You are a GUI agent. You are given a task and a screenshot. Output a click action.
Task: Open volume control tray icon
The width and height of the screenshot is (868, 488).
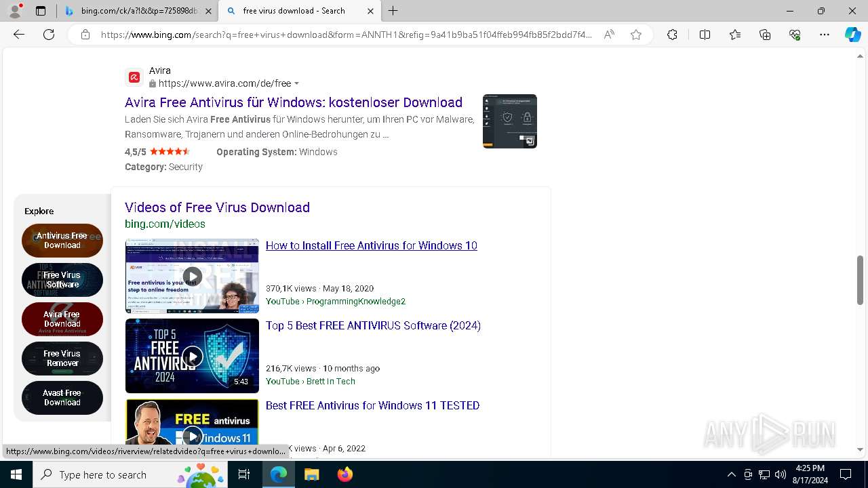(780, 474)
